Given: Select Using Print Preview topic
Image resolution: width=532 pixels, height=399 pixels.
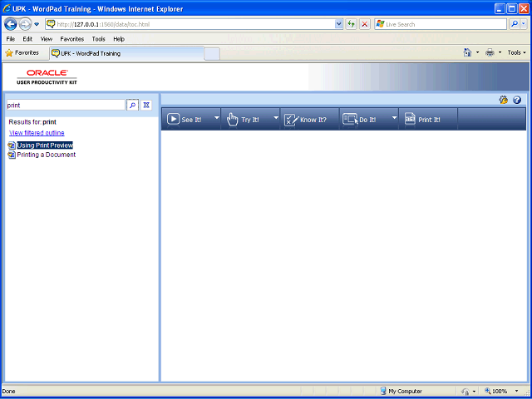Looking at the screenshot, I should click(x=45, y=145).
